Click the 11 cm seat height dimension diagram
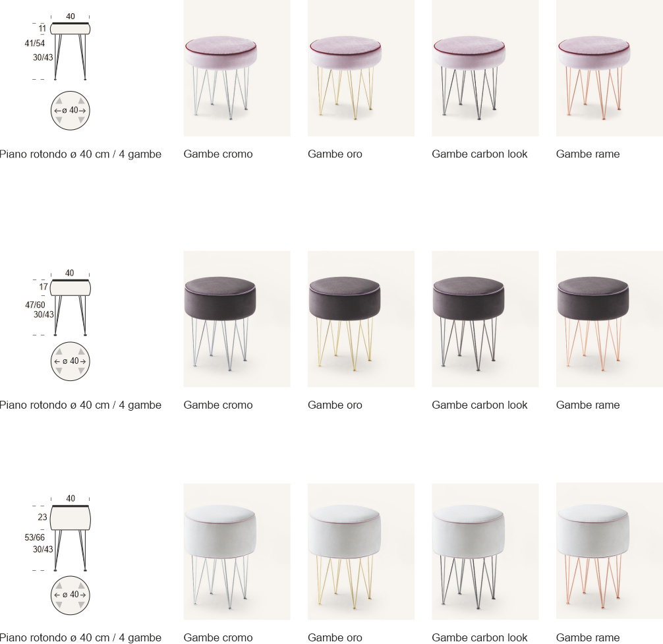663x644 pixels. coord(58,47)
